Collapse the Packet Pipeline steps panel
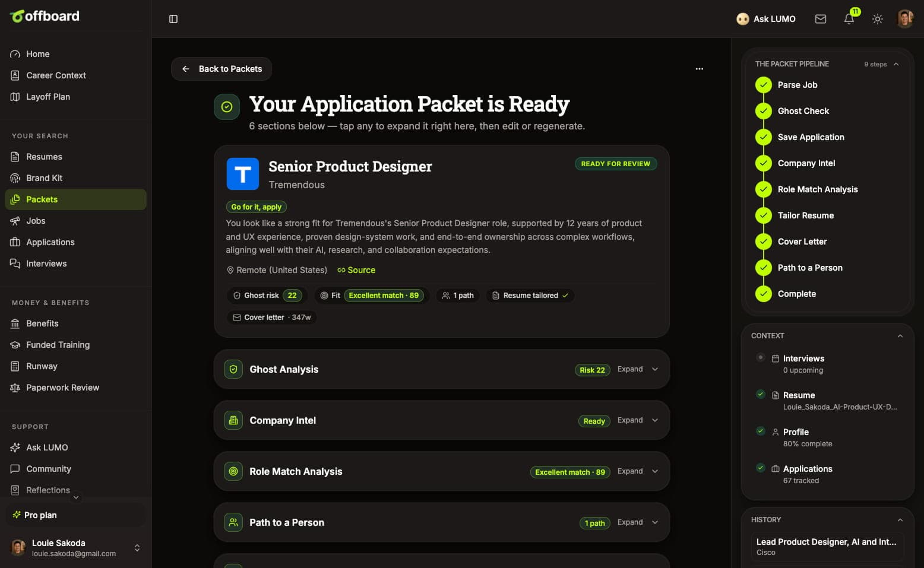Screen dimensions: 924x568 click(896, 64)
